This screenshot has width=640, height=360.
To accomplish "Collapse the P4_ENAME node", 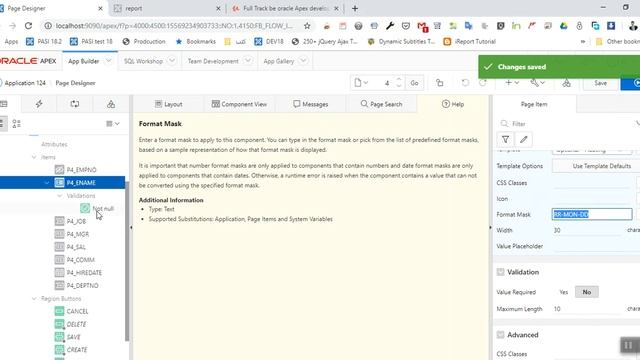I will point(47,182).
